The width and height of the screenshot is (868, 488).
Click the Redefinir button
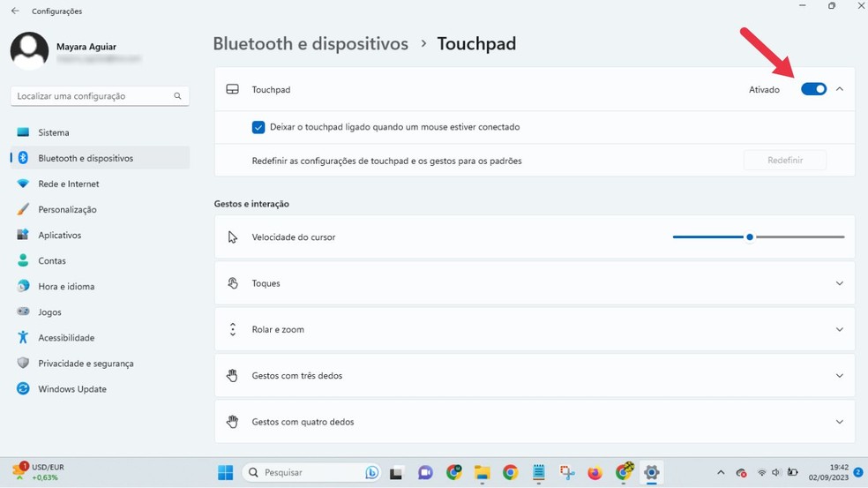point(785,160)
